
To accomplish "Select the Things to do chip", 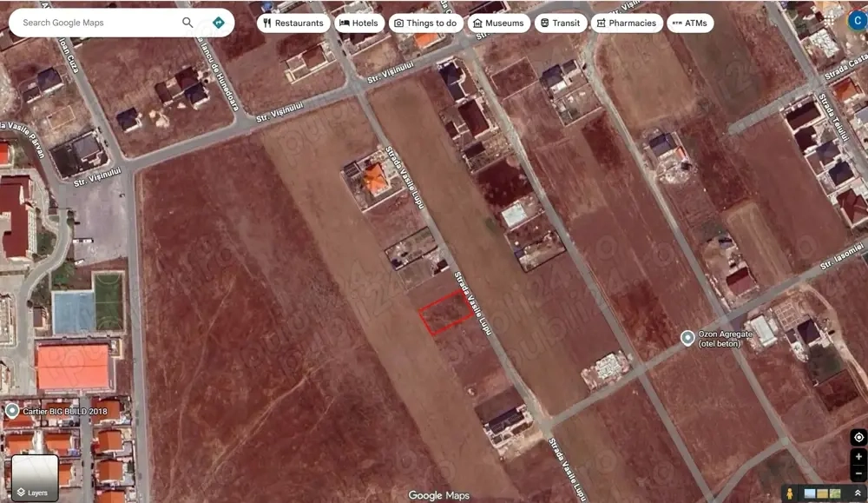I will tap(426, 23).
